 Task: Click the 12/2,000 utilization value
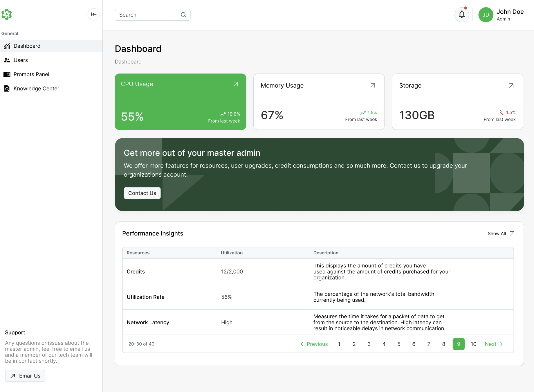click(232, 271)
